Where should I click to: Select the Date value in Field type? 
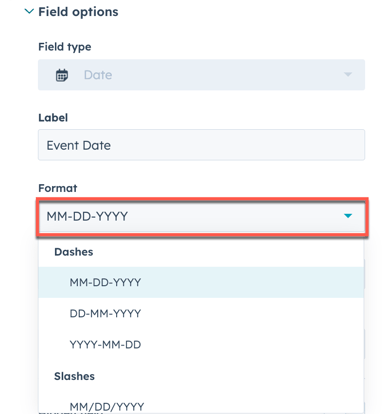[x=98, y=75]
